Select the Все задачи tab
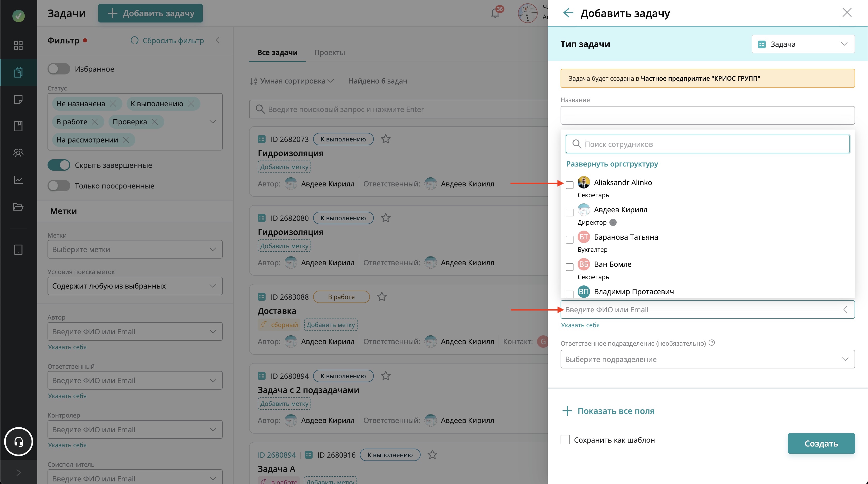This screenshot has height=484, width=868. [277, 53]
